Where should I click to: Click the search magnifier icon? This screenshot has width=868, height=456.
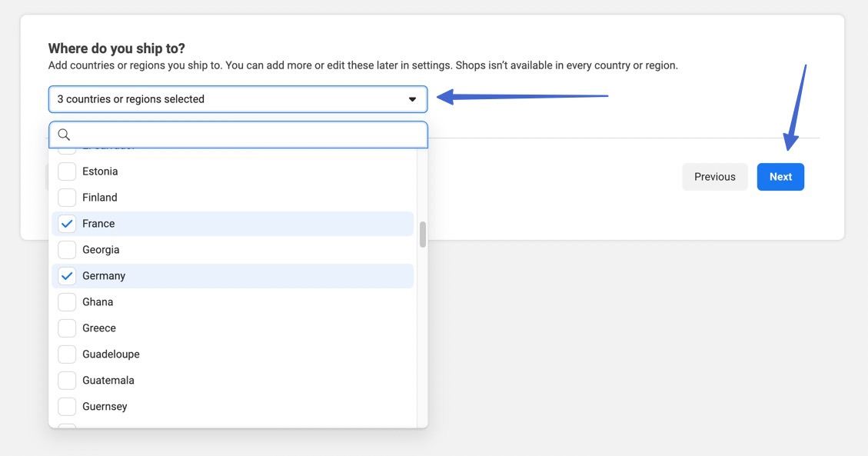64,135
